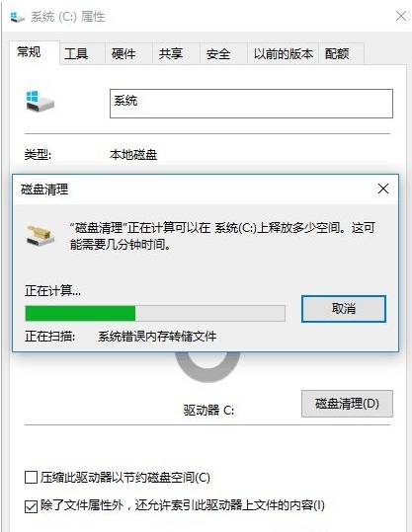Screen dimensions: 412x532
Task: Uncheck 允许索引此驱动器上文件的内容 checkbox
Action: 31,507
